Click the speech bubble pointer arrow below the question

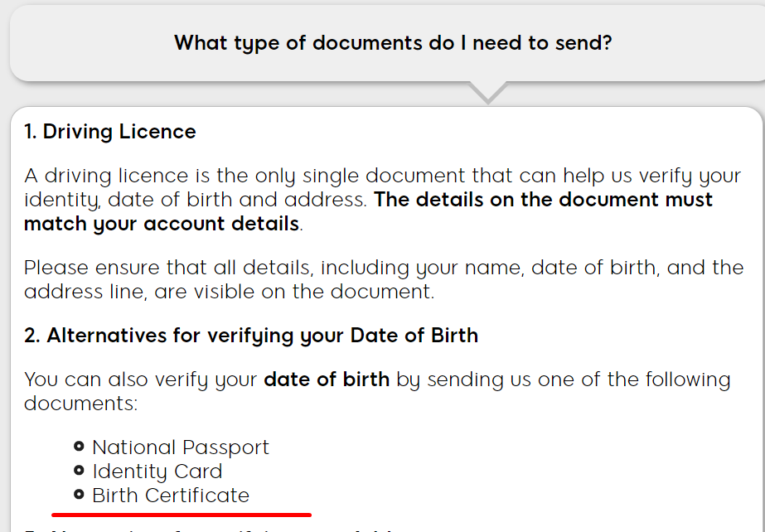coord(488,92)
